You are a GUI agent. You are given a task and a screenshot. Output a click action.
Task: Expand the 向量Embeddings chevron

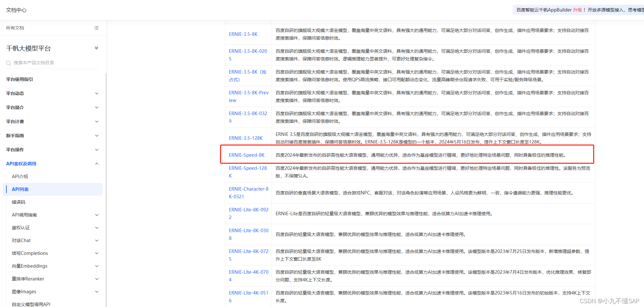(x=97, y=266)
